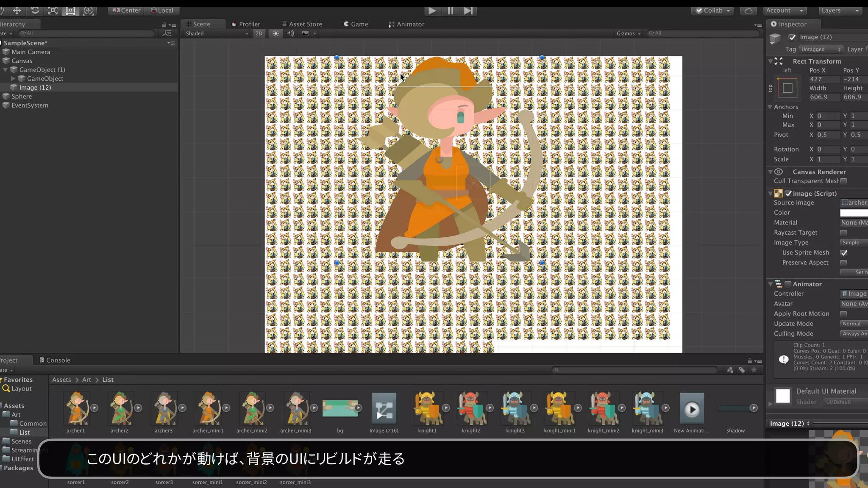The height and width of the screenshot is (488, 868).
Task: Select the Move tool in the toolbar
Action: pos(17,11)
